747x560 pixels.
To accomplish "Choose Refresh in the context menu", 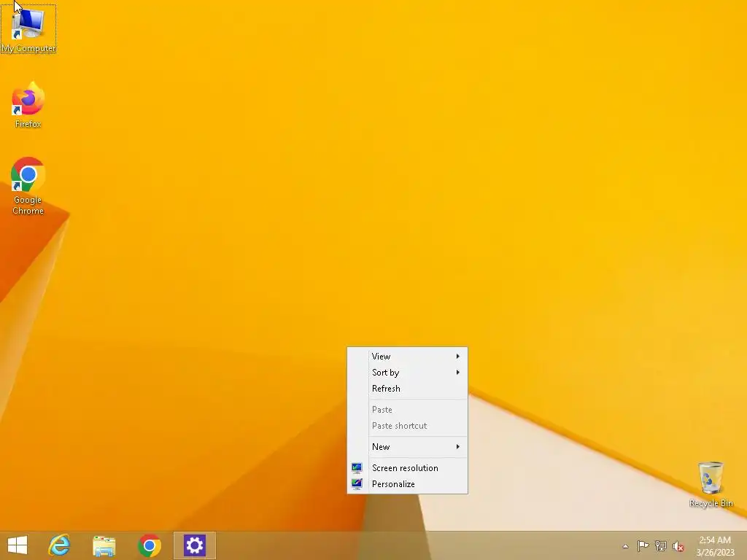I will (407, 389).
